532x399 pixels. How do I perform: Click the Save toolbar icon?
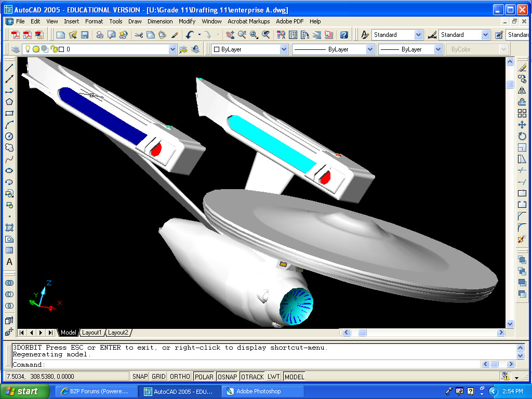85,35
